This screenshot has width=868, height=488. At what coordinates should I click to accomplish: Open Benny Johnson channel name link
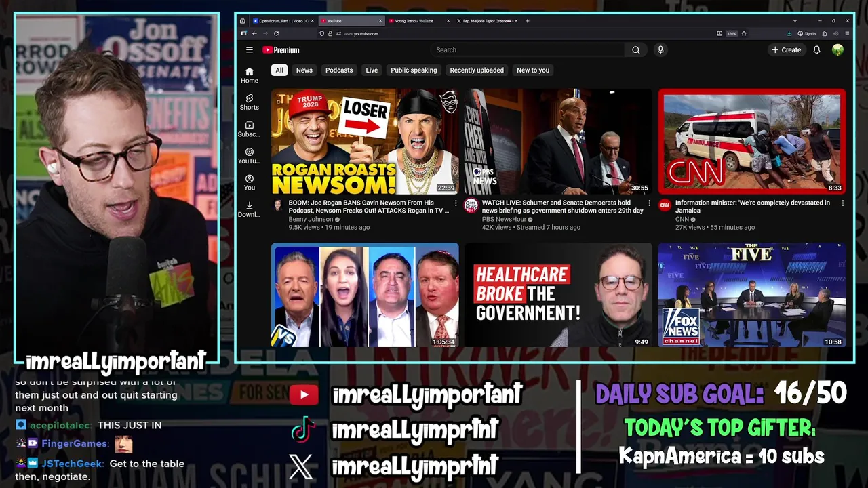click(311, 220)
